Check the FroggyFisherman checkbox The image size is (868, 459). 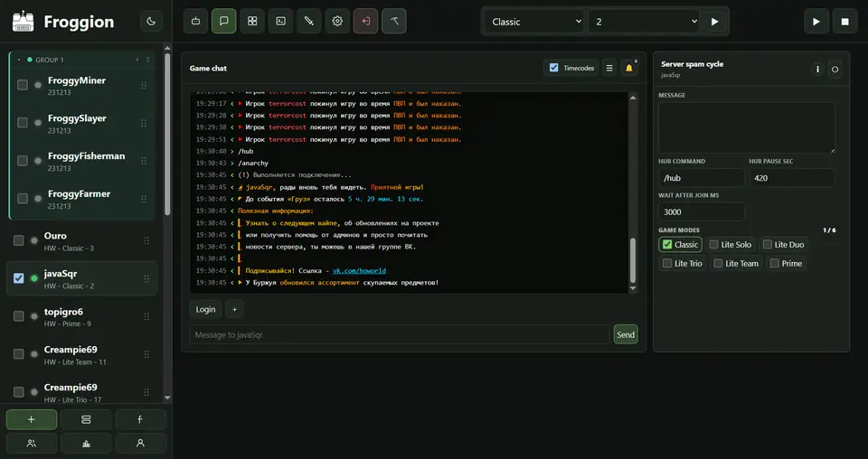click(x=22, y=160)
